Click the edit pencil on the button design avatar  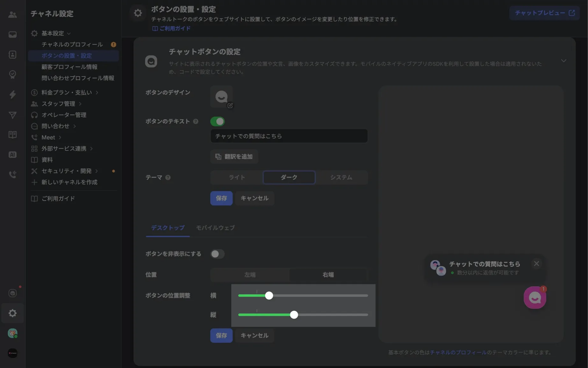coord(230,105)
